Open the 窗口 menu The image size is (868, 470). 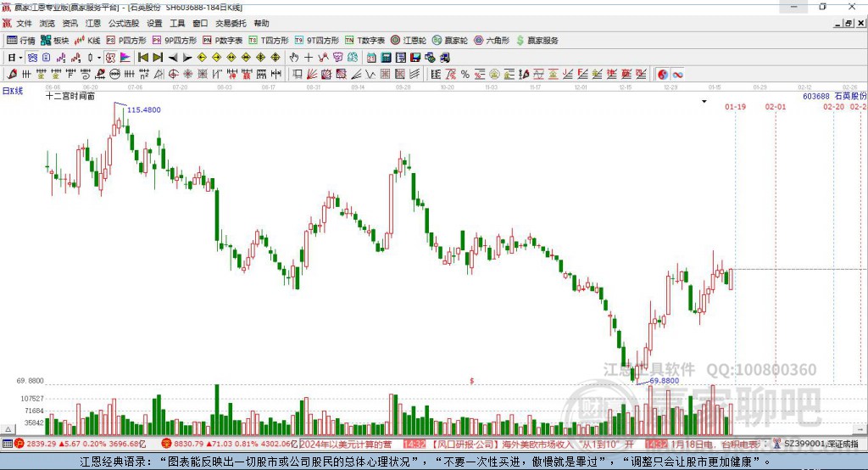[200, 23]
